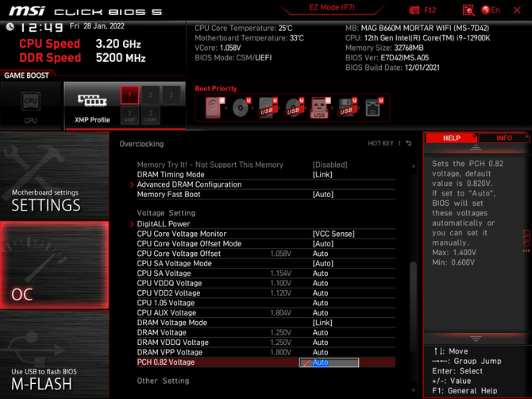Select the PCH 0.82 Voltage Auto input field

pyautogui.click(x=329, y=362)
